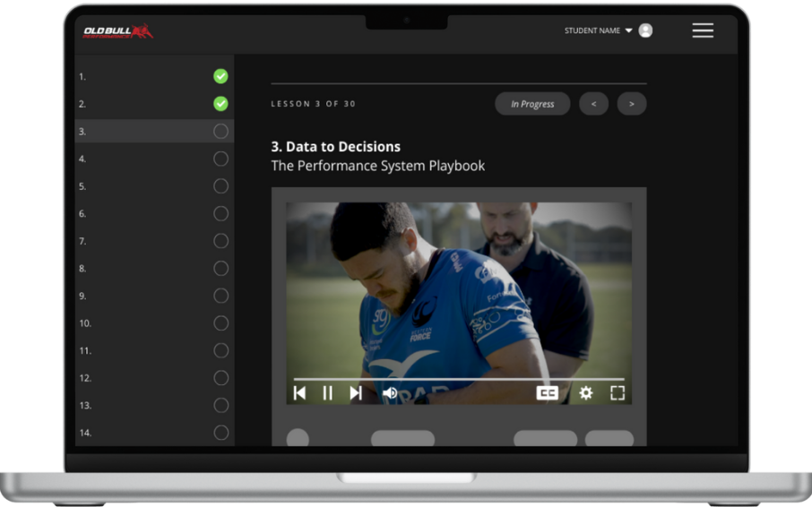Click the round gray button below video
Image resolution: width=812 pixels, height=507 pixels.
coord(298,438)
